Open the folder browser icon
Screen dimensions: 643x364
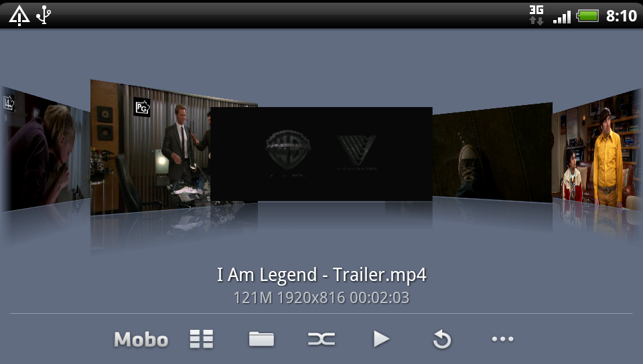261,339
